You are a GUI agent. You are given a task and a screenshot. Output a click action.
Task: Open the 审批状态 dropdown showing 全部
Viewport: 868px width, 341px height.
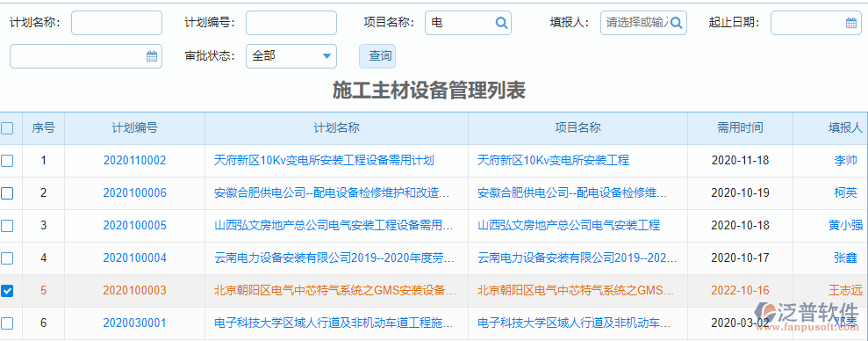(291, 56)
